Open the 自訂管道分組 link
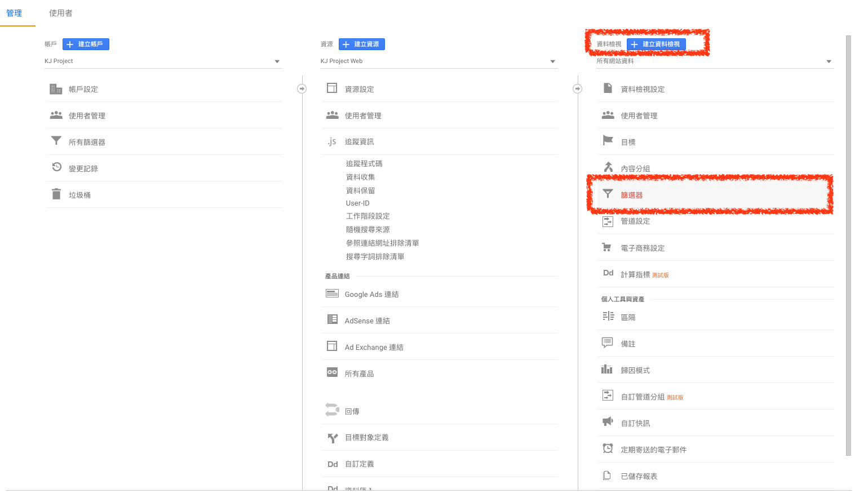Viewport: 868px width, 498px height. click(x=643, y=397)
